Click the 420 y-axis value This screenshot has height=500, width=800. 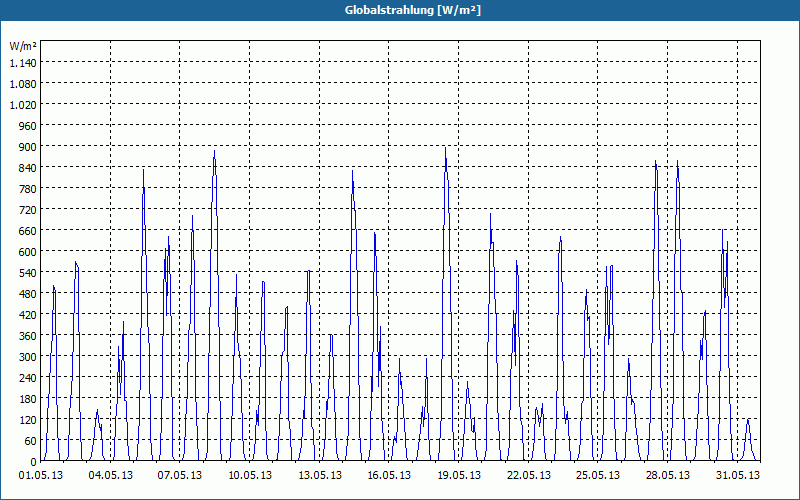click(28, 315)
